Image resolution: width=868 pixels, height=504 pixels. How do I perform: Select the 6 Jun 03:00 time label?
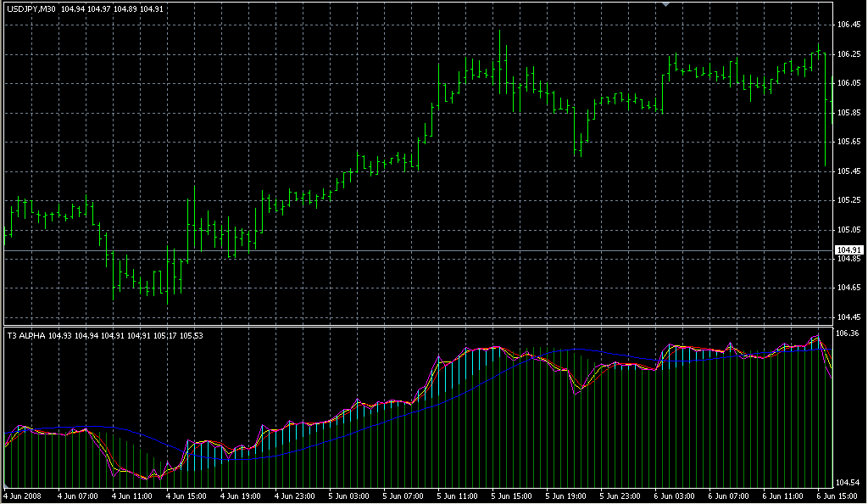(x=676, y=496)
